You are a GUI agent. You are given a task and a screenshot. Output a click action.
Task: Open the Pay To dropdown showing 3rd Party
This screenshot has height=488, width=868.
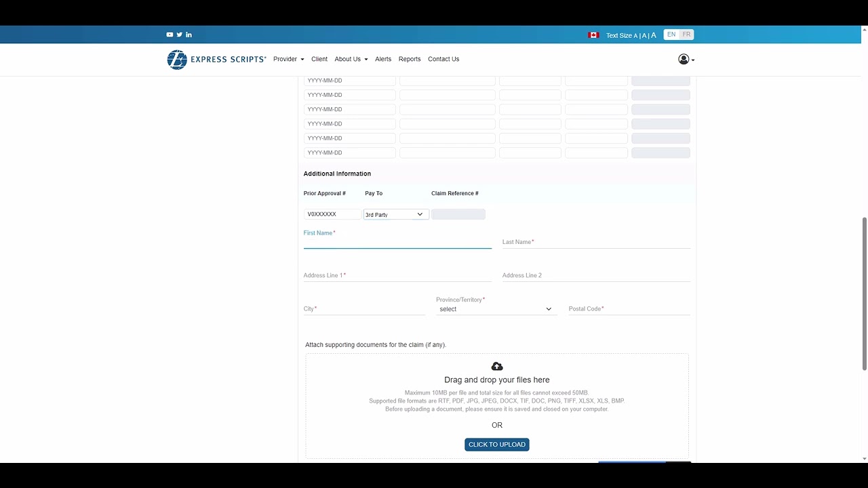396,214
